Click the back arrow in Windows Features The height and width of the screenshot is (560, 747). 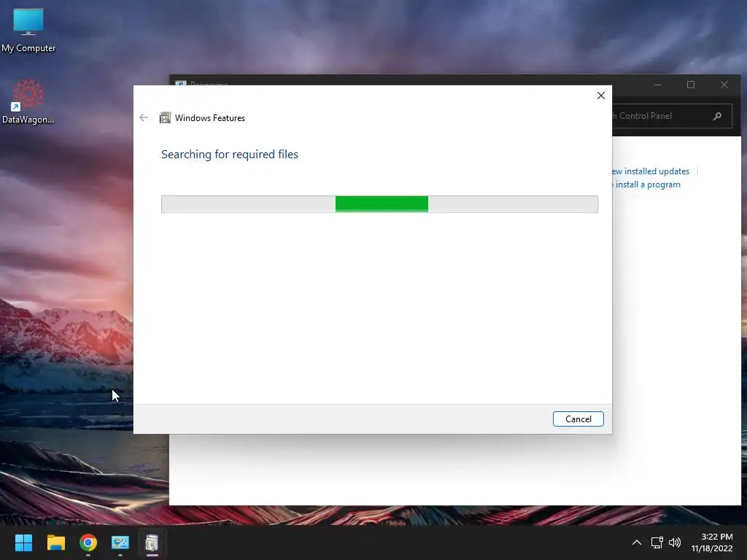tap(144, 117)
